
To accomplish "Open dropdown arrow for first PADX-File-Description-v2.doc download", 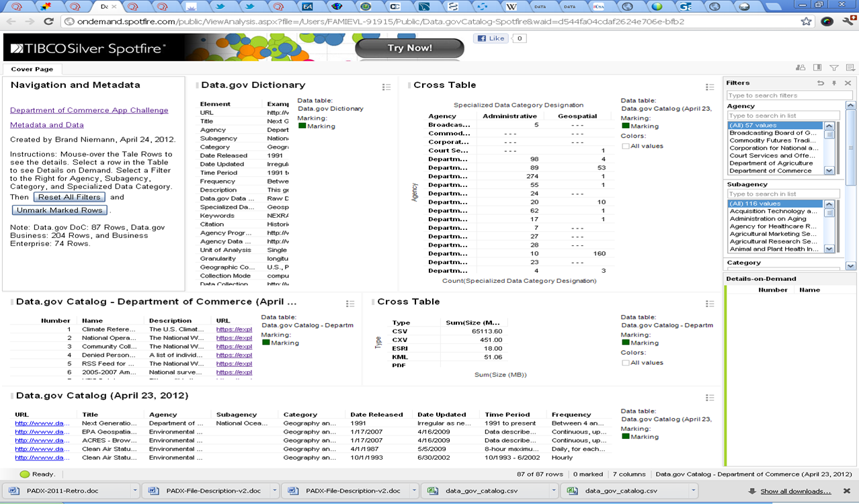I will coord(274,491).
